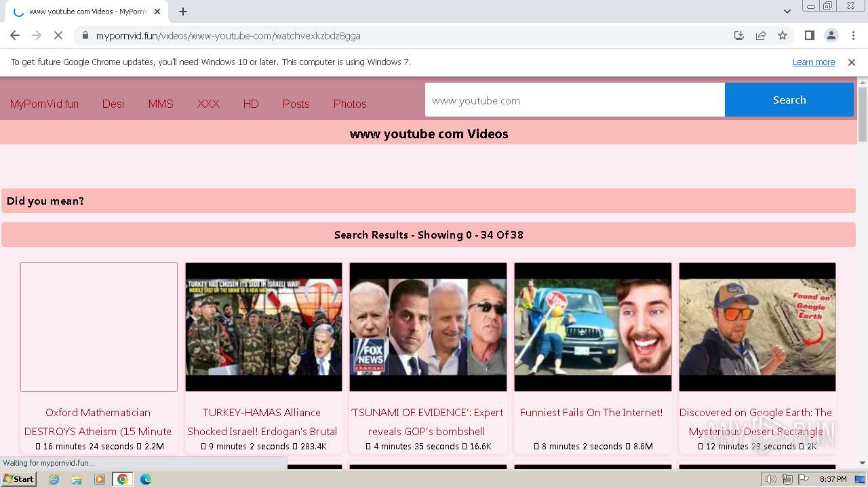
Task: Open the XXX menu item
Action: tap(208, 104)
